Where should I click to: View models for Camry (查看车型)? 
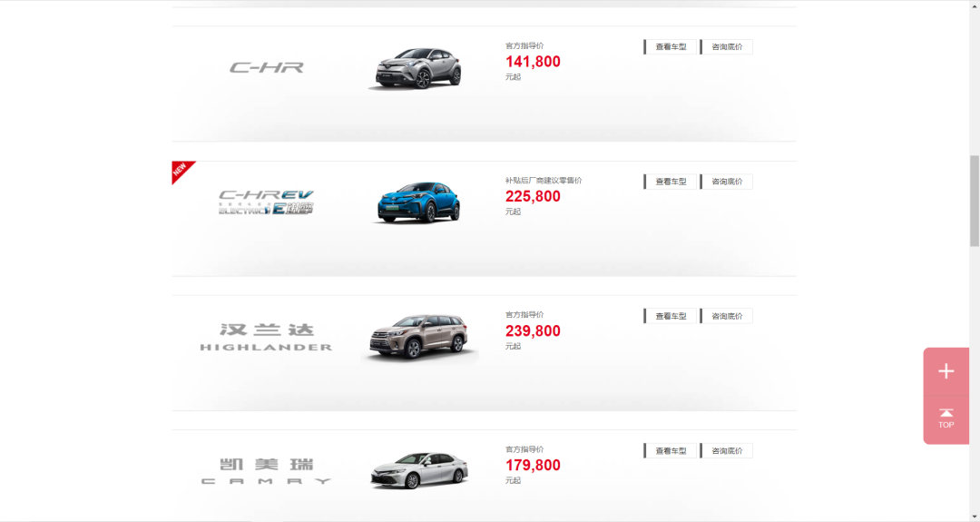670,450
